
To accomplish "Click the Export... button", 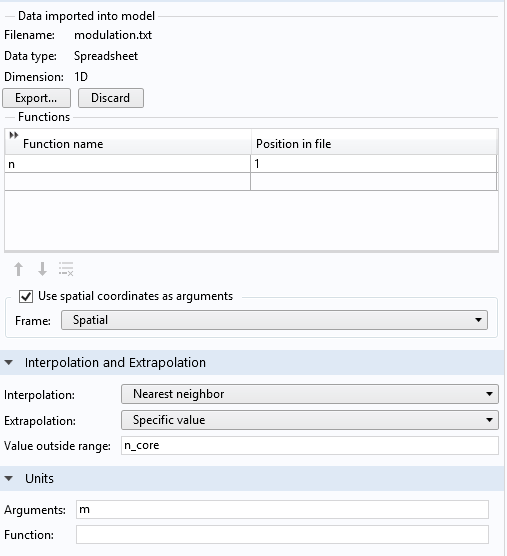I will pos(36,98).
